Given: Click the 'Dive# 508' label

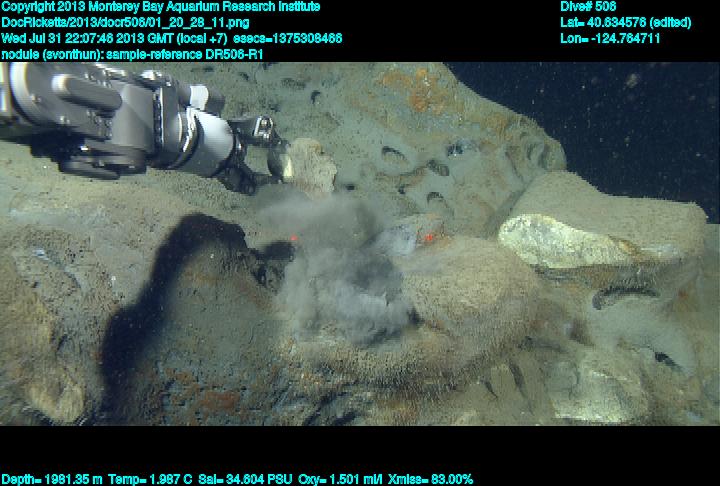Looking at the screenshot, I should tap(588, 6).
